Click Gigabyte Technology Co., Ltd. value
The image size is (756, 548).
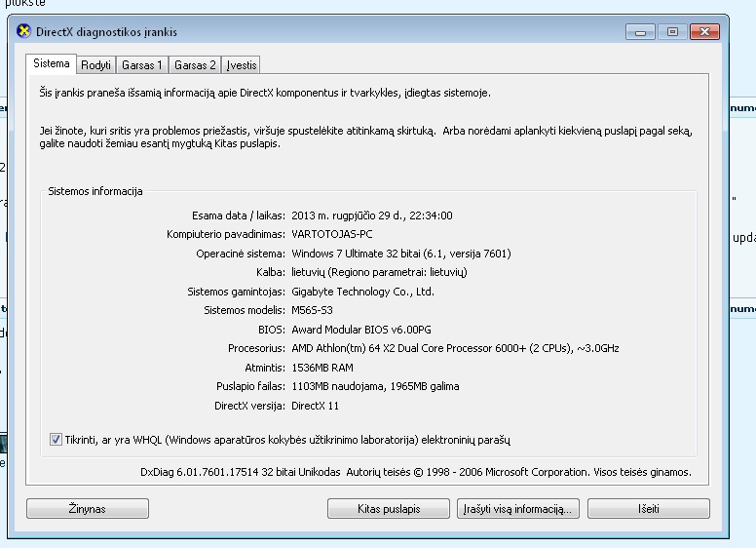[362, 292]
